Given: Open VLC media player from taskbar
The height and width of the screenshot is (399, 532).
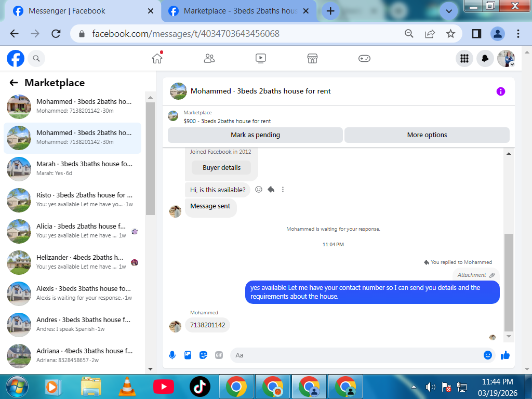Looking at the screenshot, I should tap(127, 387).
